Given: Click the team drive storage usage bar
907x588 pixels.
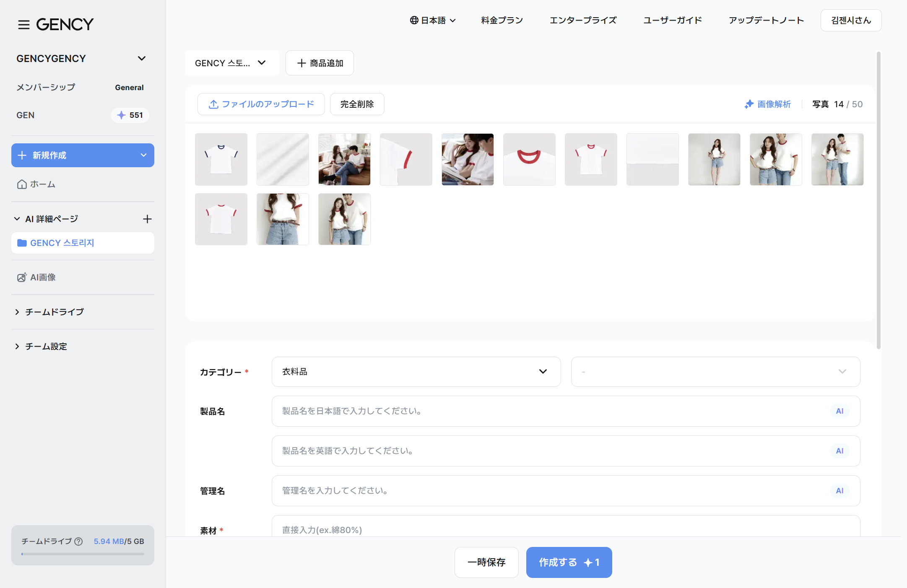Looking at the screenshot, I should tap(83, 554).
